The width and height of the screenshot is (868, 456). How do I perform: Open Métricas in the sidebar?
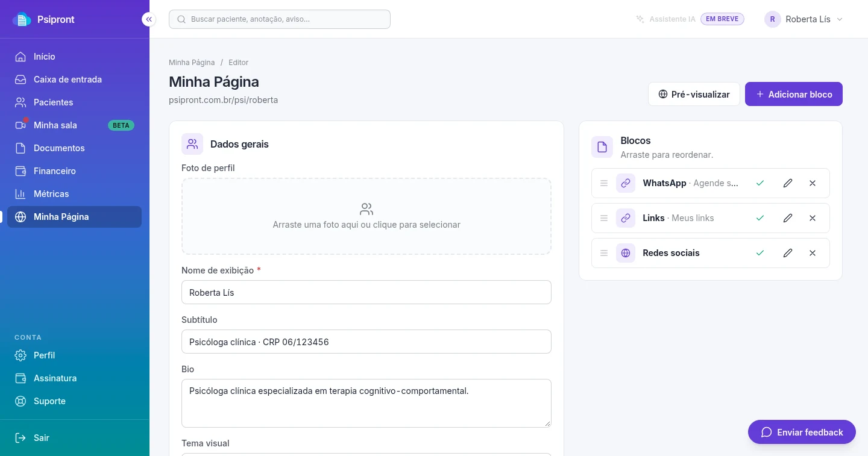click(74, 194)
